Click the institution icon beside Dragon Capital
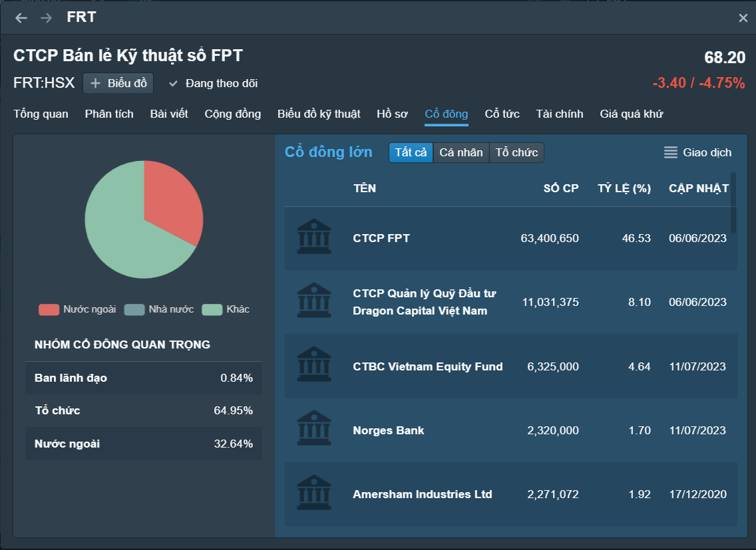The height and width of the screenshot is (550, 756). point(314,301)
